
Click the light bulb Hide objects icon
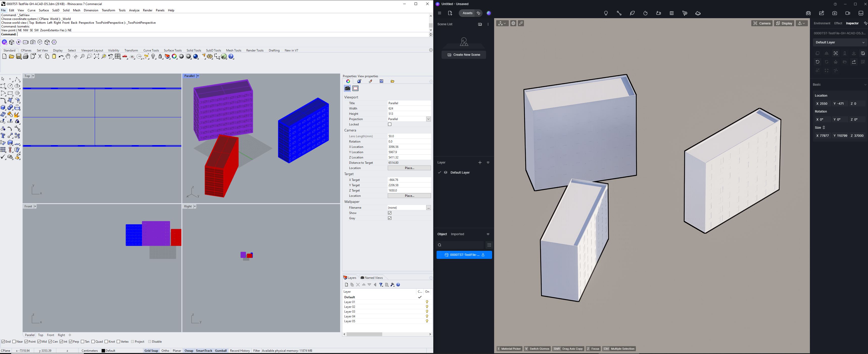click(153, 57)
